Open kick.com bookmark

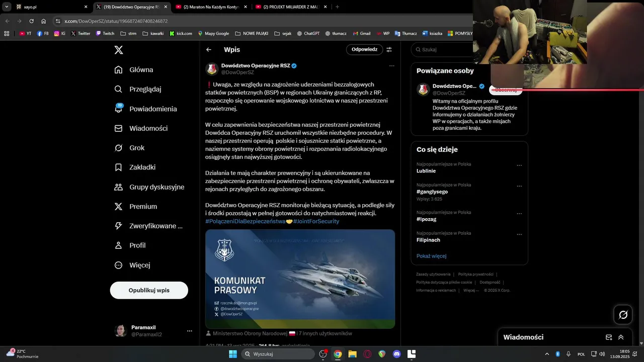(181, 34)
